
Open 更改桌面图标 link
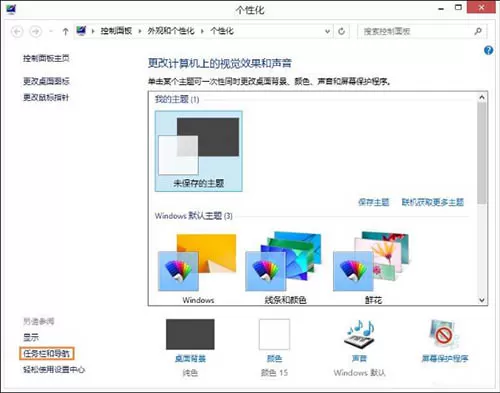(x=46, y=81)
